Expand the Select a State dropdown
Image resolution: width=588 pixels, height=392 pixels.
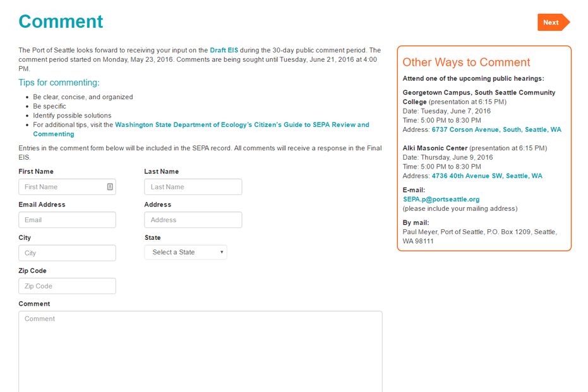pos(185,252)
